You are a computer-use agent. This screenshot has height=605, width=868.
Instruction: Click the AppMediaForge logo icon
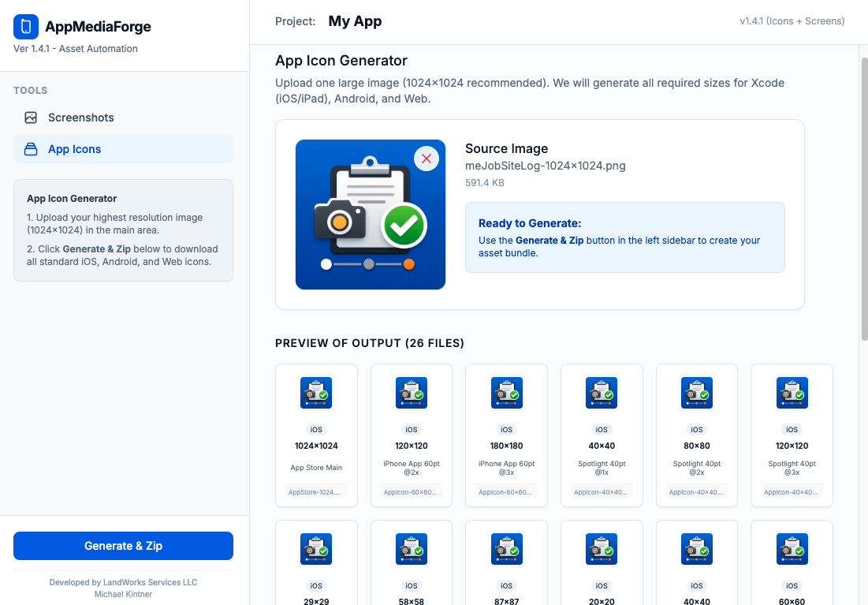[x=27, y=26]
